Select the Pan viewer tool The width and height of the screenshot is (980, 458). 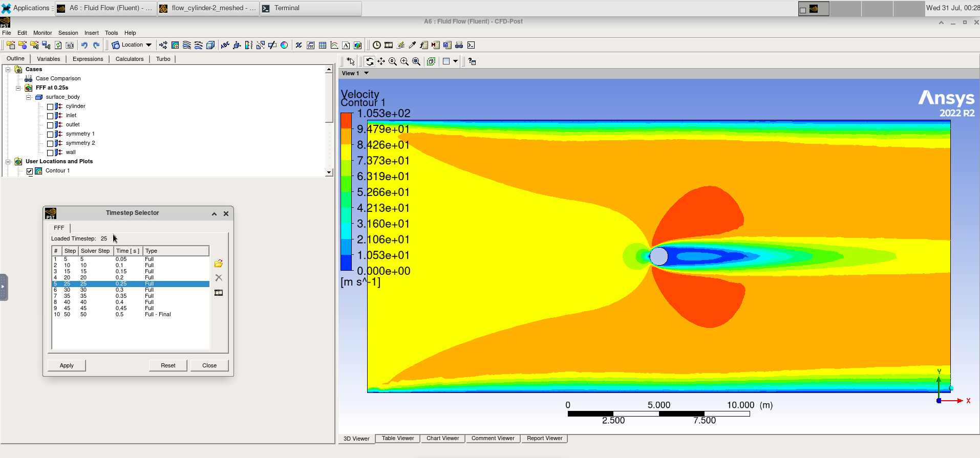coord(381,61)
